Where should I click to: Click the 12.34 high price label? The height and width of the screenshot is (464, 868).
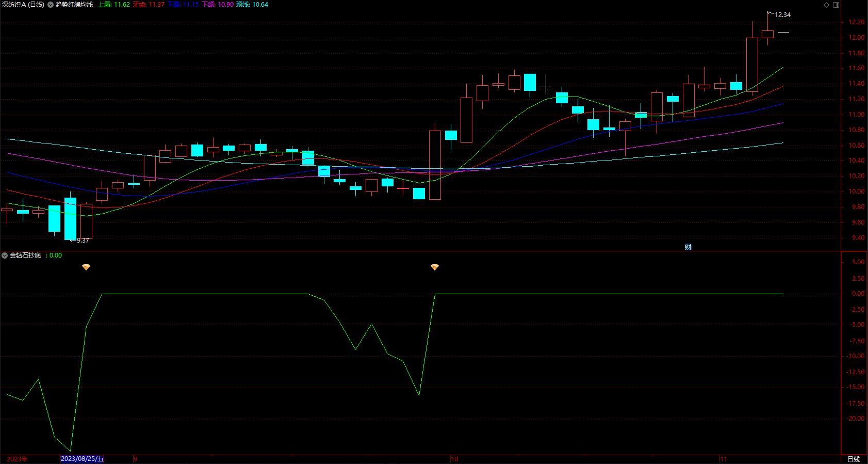tap(782, 15)
